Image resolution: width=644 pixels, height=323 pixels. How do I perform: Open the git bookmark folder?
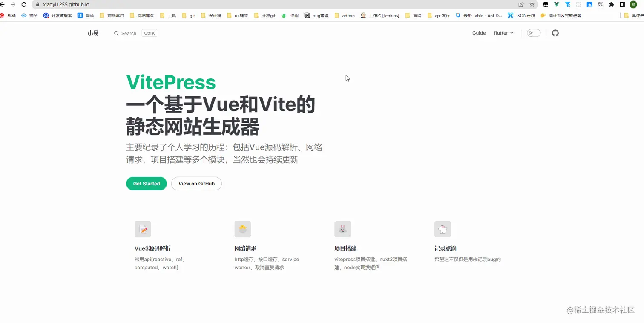[188, 15]
